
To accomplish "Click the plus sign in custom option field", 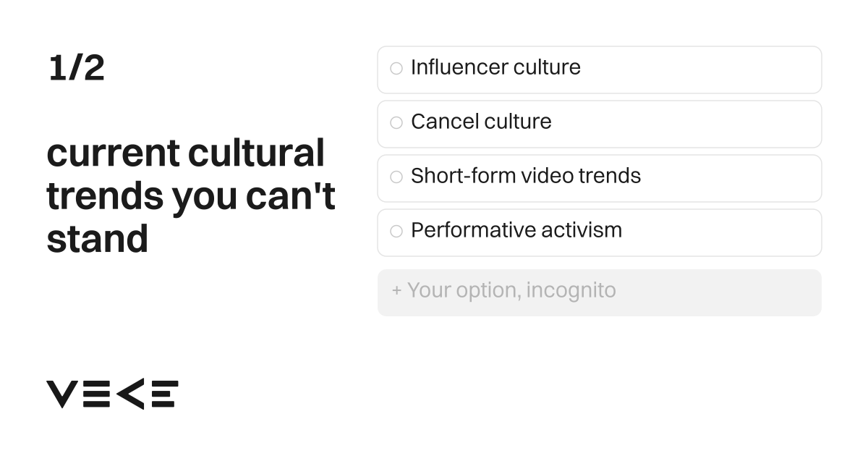I will pos(396,291).
